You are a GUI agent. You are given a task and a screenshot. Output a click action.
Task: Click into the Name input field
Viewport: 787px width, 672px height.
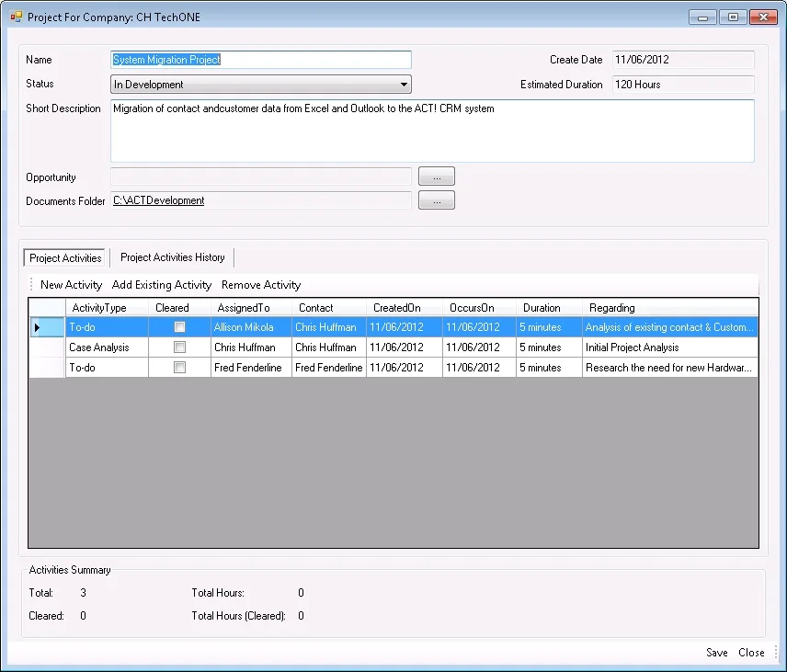click(260, 60)
